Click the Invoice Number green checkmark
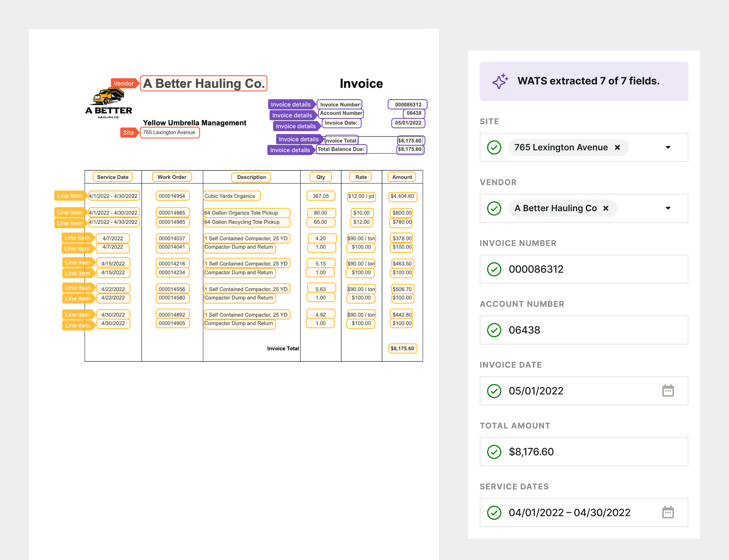729x560 pixels. point(494,269)
